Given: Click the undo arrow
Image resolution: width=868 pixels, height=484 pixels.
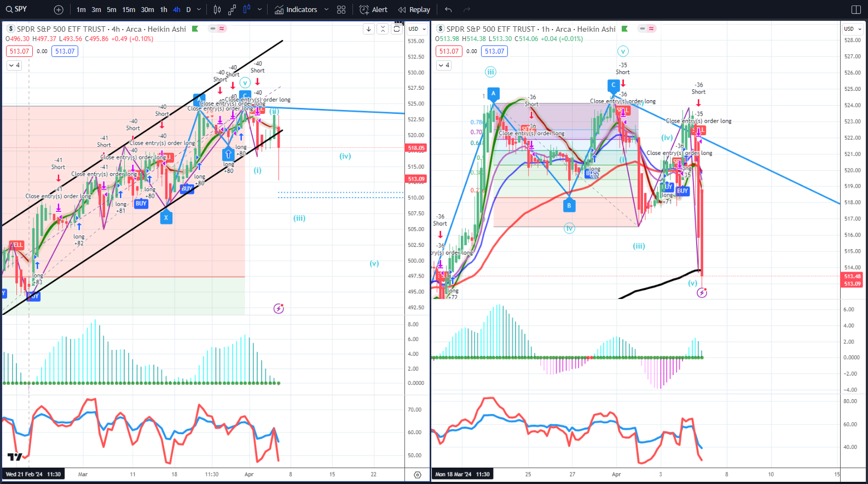Looking at the screenshot, I should 448,10.
